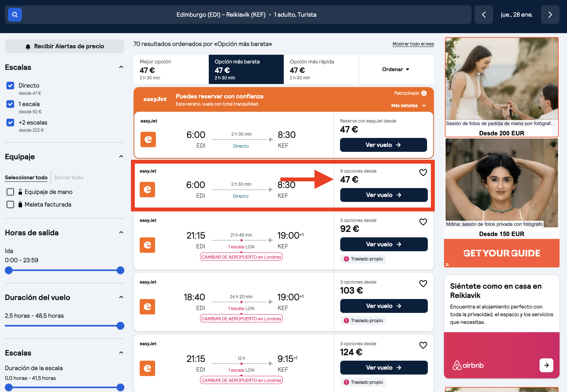The image size is (567, 392).
Task: Click the Patrocinado info icon
Action: (424, 93)
